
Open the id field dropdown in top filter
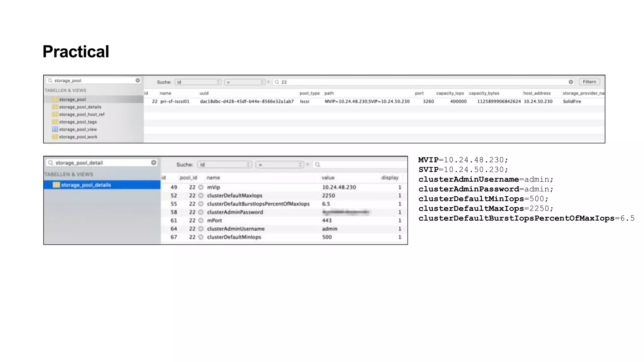coord(198,82)
